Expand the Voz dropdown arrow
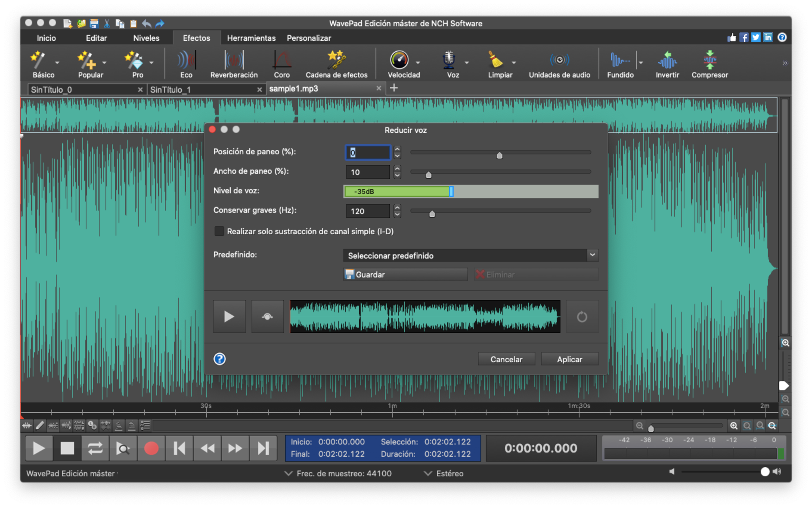The image size is (812, 508). coord(467,63)
